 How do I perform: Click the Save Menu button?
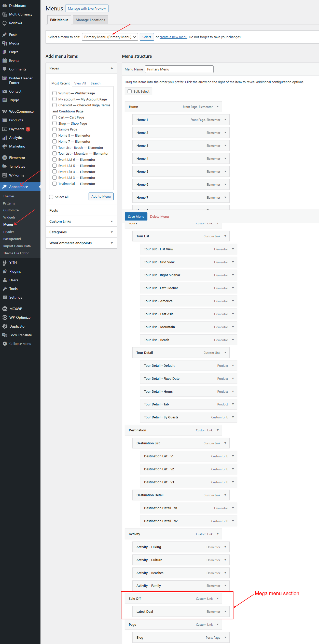pos(136,216)
